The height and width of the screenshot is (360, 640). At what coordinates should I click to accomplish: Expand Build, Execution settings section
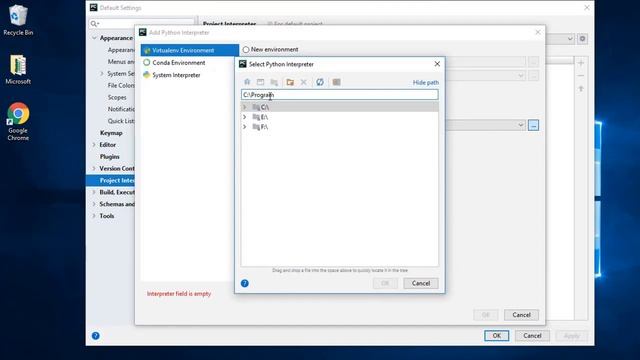point(94,192)
